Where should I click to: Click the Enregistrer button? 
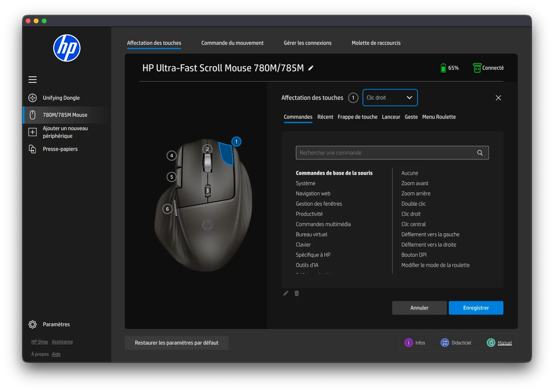click(x=476, y=308)
